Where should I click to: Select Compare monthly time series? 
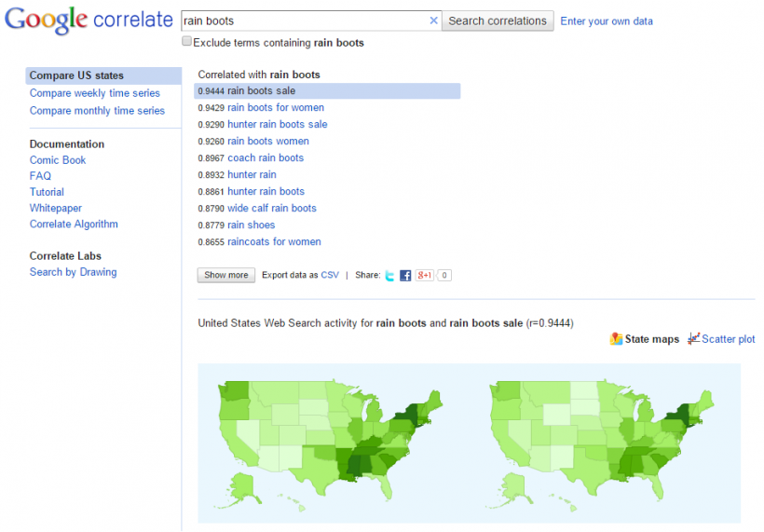coord(97,111)
